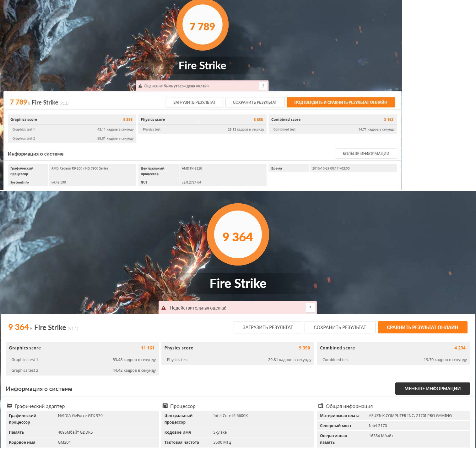Click Graphics test 2 row showing 44.42
Viewport: 476px width, 450px height.
click(82, 370)
